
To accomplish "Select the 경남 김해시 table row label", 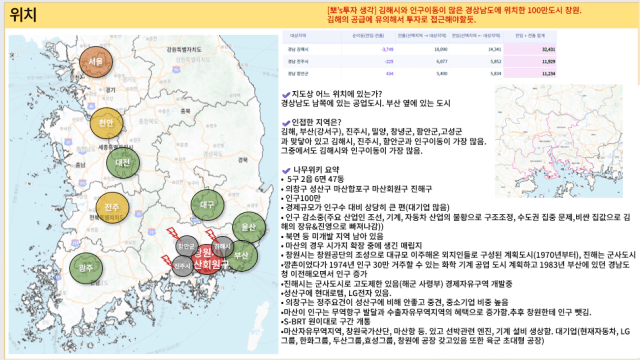I will pos(298,49).
